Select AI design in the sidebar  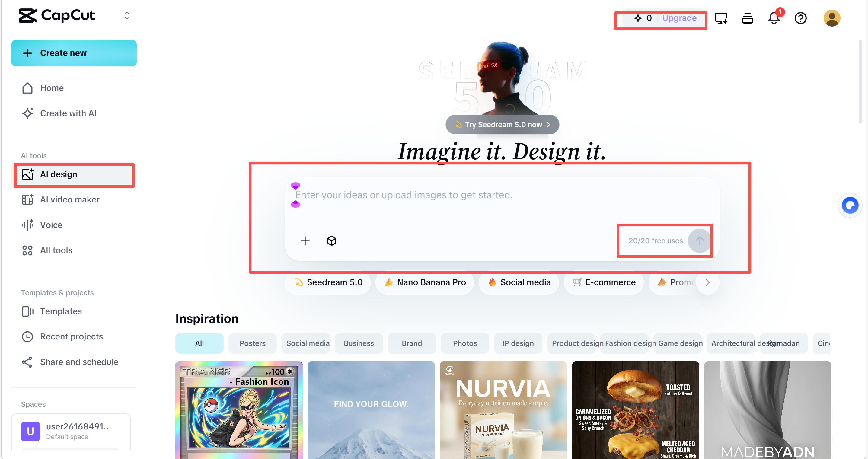58,174
